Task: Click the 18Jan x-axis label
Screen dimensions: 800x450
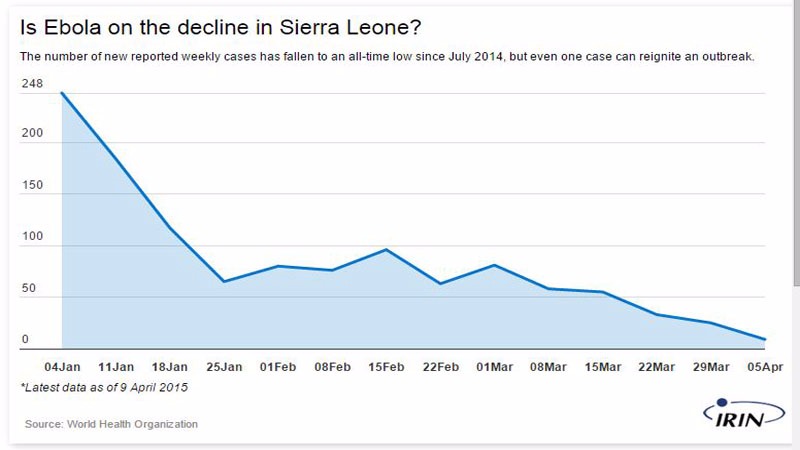Action: coord(169,367)
